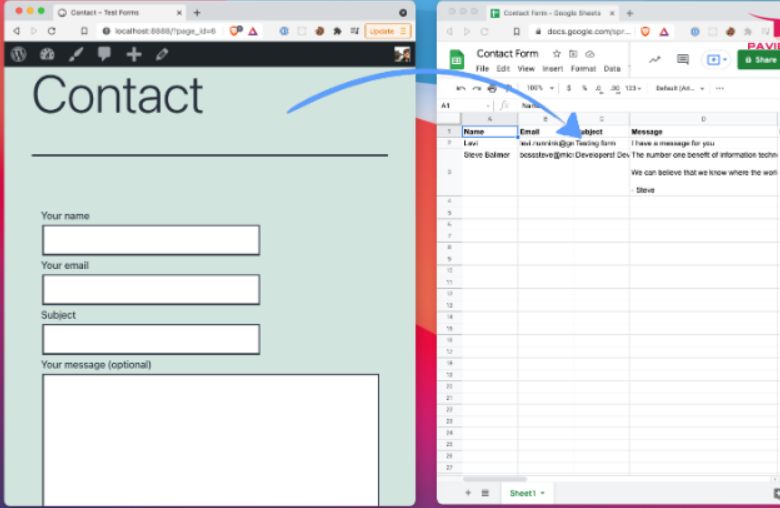Viewport: 780px width, 508px height.
Task: Open the comments bubble in admin bar
Action: pyautogui.click(x=104, y=55)
